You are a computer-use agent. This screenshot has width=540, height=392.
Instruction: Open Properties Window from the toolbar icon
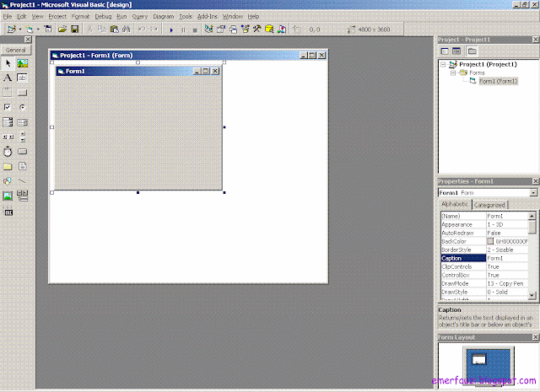pos(221,30)
